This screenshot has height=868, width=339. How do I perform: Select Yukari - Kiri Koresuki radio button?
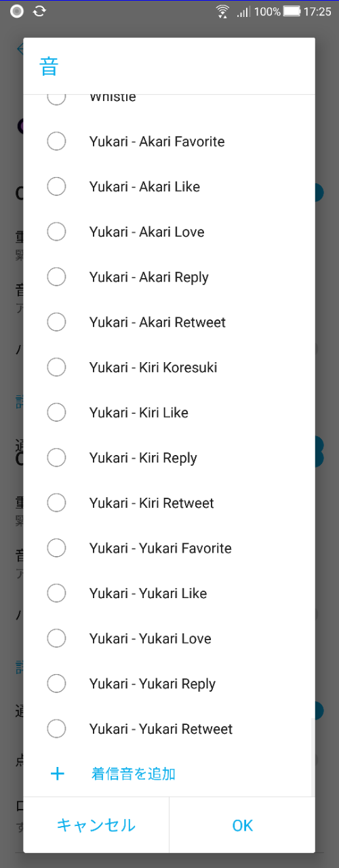click(x=56, y=367)
